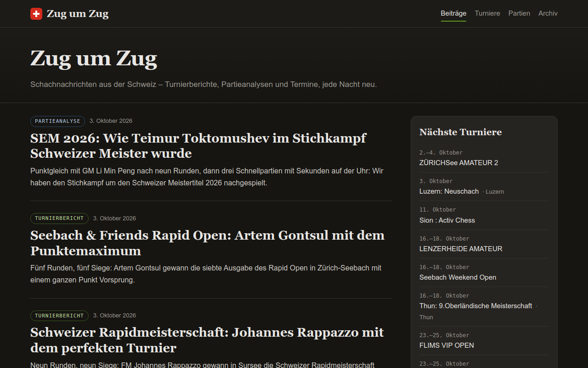588x368 pixels.
Task: Click the page title Zug um Zug heading
Action: pyautogui.click(x=94, y=58)
